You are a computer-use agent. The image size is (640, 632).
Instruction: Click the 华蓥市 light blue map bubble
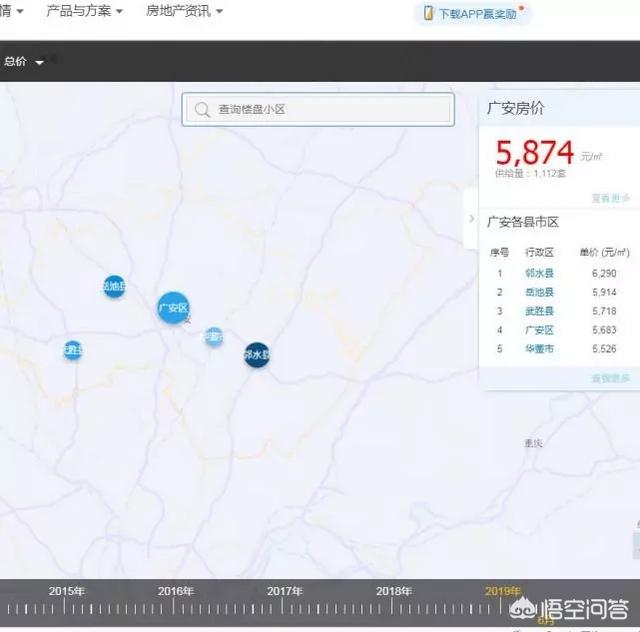(x=213, y=337)
